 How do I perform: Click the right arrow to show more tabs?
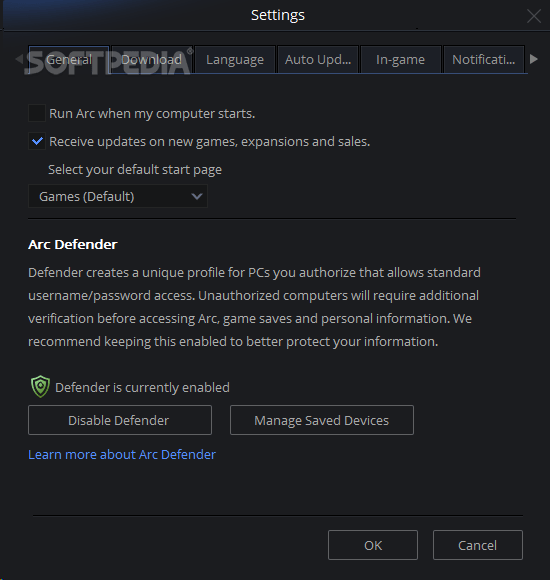point(533,59)
